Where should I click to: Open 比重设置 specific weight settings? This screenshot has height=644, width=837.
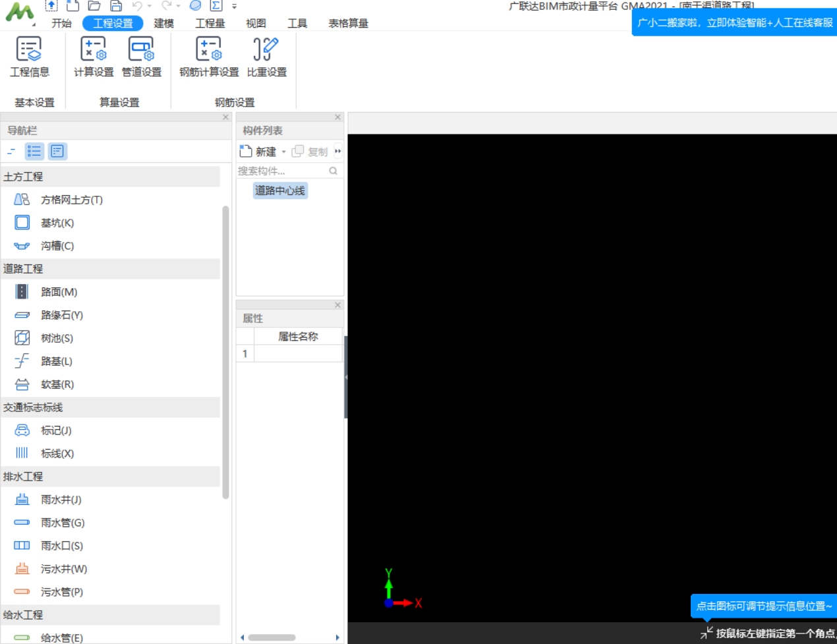pyautogui.click(x=266, y=57)
